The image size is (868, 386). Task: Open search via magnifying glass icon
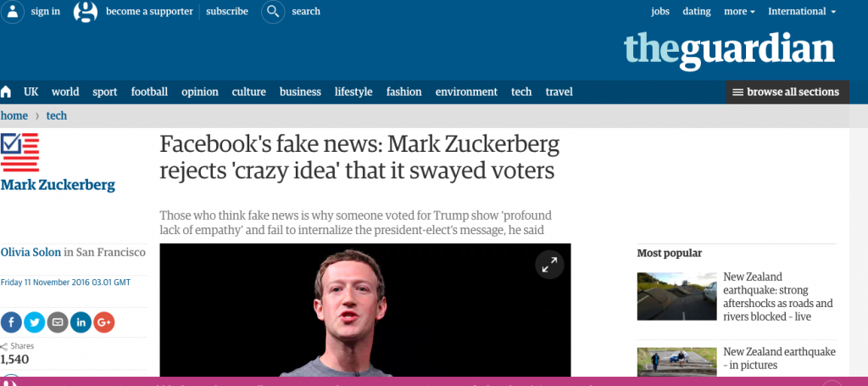coord(273,11)
